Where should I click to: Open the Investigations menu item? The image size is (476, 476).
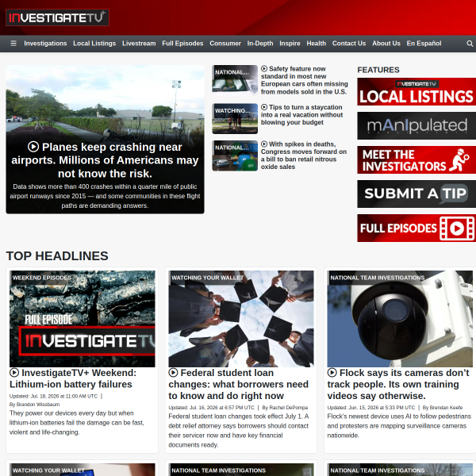(45, 44)
